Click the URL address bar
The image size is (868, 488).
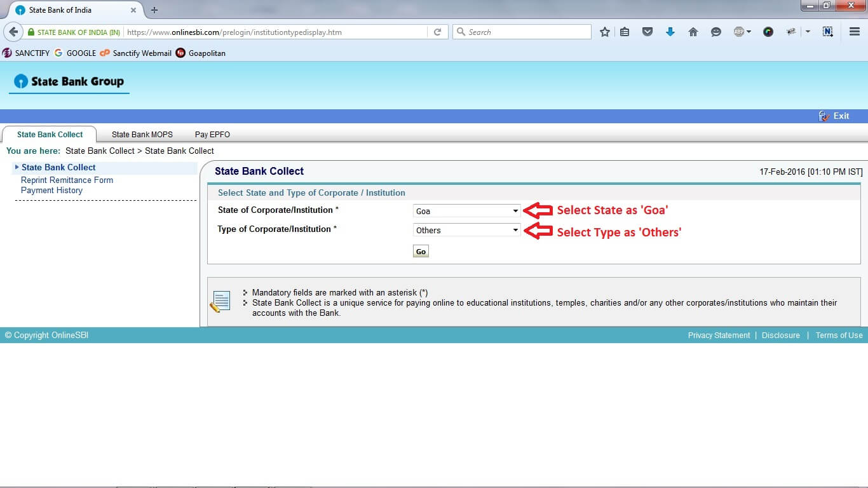276,32
